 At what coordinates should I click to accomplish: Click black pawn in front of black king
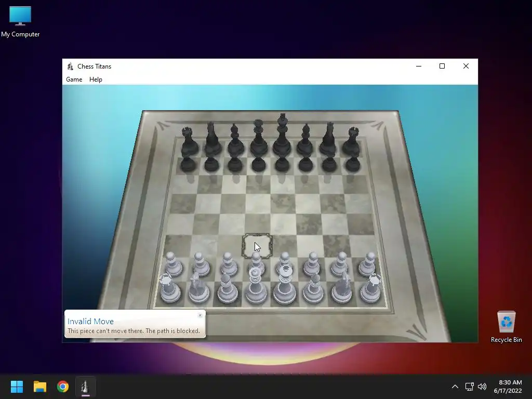click(x=282, y=164)
